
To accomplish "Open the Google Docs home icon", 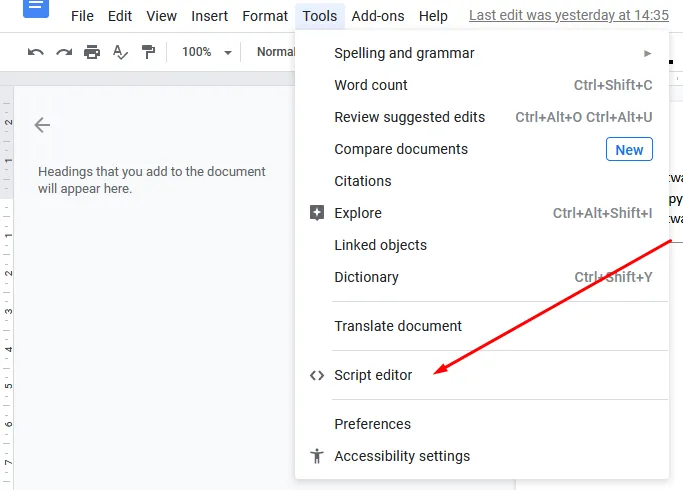I will (x=36, y=8).
